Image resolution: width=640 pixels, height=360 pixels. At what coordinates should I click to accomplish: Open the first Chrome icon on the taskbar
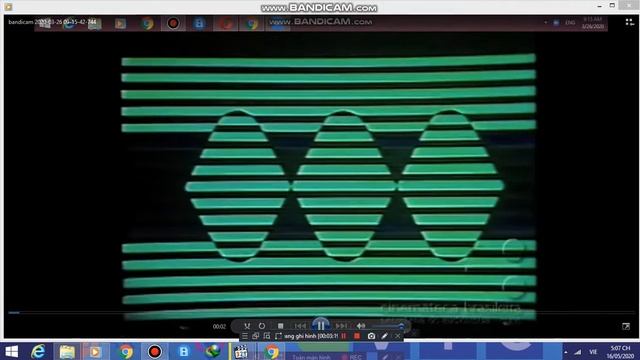point(126,351)
